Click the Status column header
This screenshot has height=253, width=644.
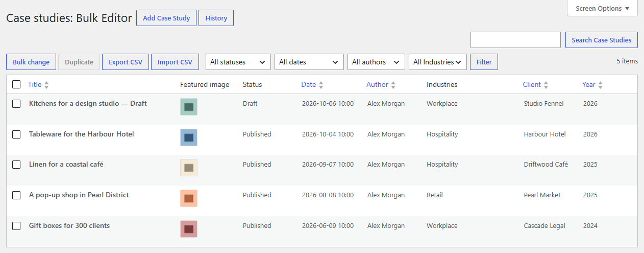tap(252, 85)
